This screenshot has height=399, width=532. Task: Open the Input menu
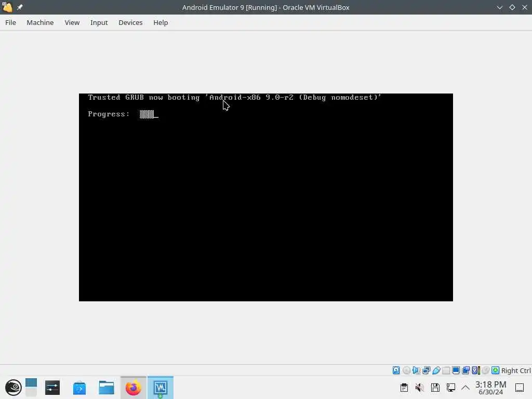point(99,22)
